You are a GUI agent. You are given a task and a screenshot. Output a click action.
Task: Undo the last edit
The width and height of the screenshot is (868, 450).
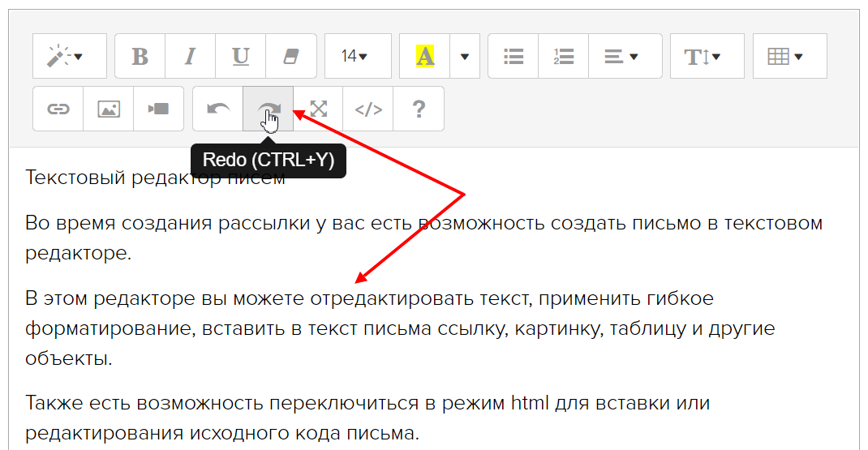pyautogui.click(x=218, y=109)
